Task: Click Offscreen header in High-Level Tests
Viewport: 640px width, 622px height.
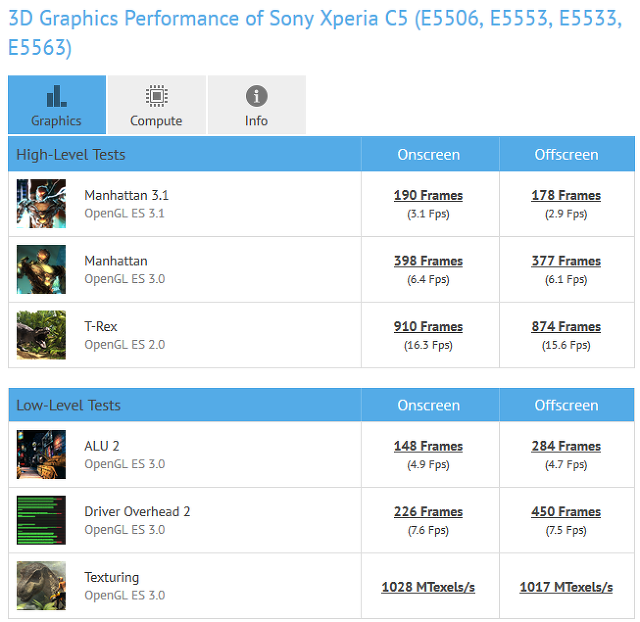Action: pyautogui.click(x=567, y=155)
